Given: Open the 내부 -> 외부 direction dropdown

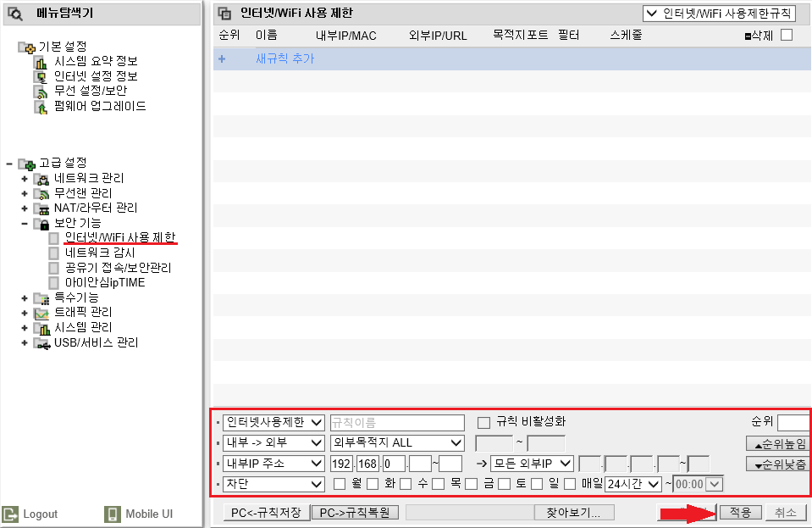Looking at the screenshot, I should coord(273,443).
